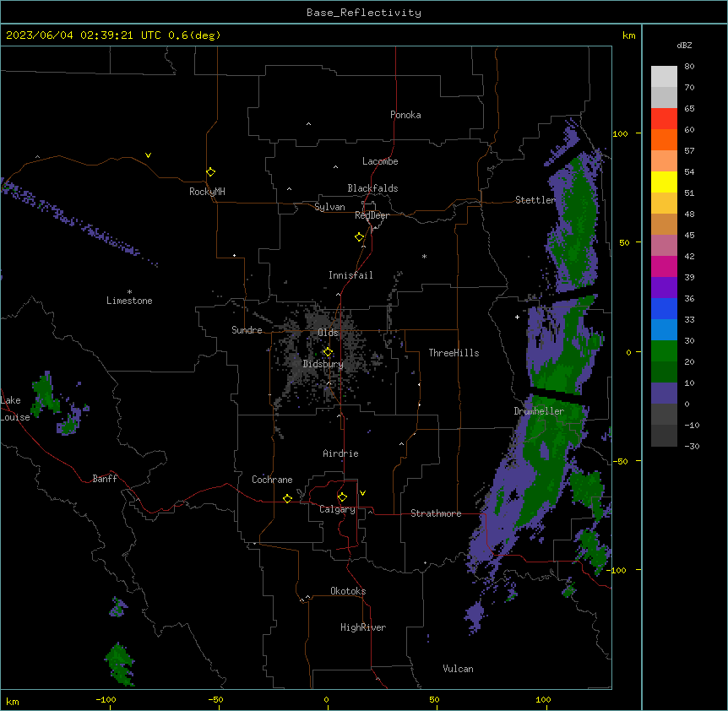Image resolution: width=728 pixels, height=711 pixels.
Task: Select the slate-blue swatch between 10 and 0
Action: pyautogui.click(x=664, y=393)
